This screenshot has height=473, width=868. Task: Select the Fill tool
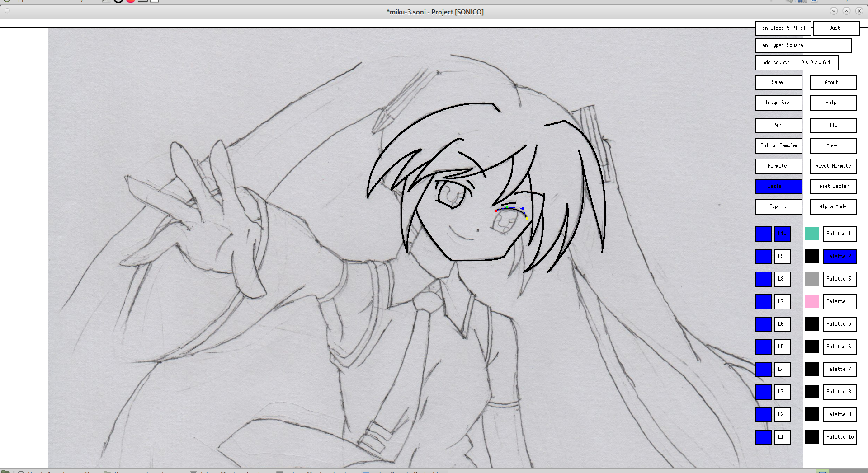(x=833, y=125)
